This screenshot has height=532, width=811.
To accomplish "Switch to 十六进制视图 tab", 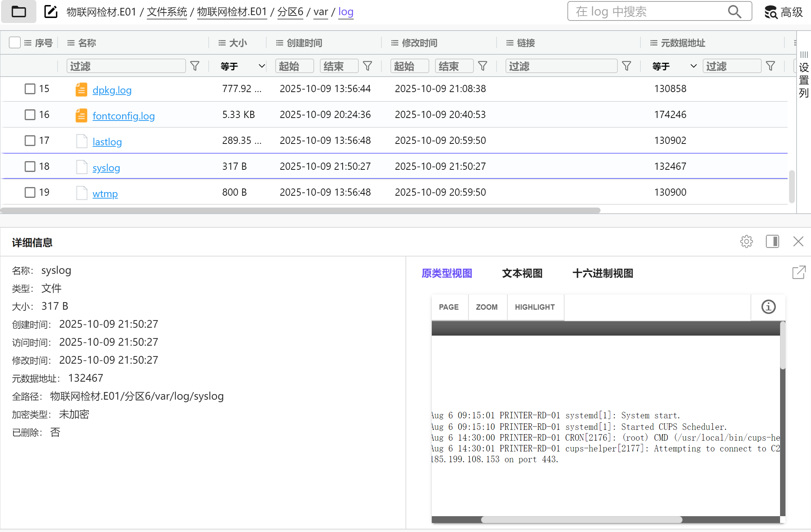I will pyautogui.click(x=603, y=273).
